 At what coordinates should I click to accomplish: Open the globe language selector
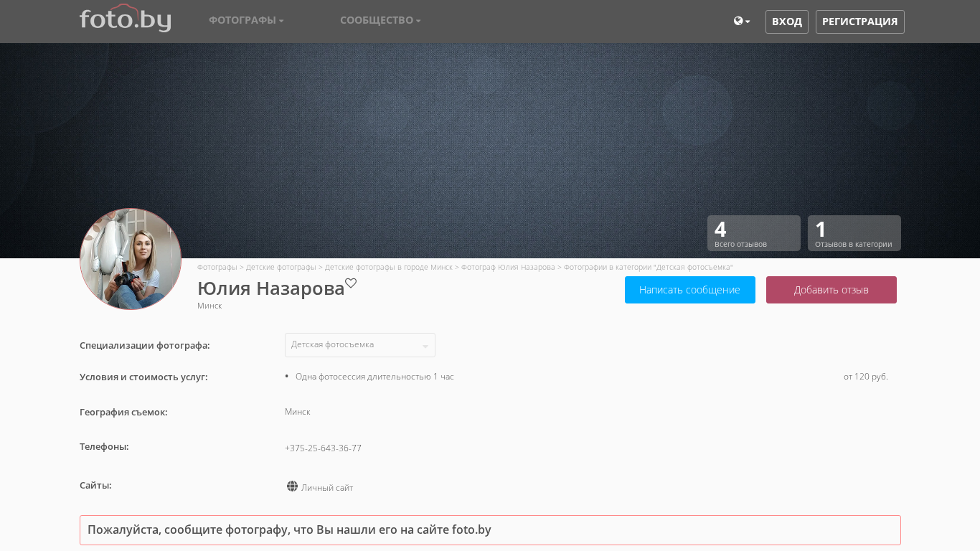tap(741, 22)
